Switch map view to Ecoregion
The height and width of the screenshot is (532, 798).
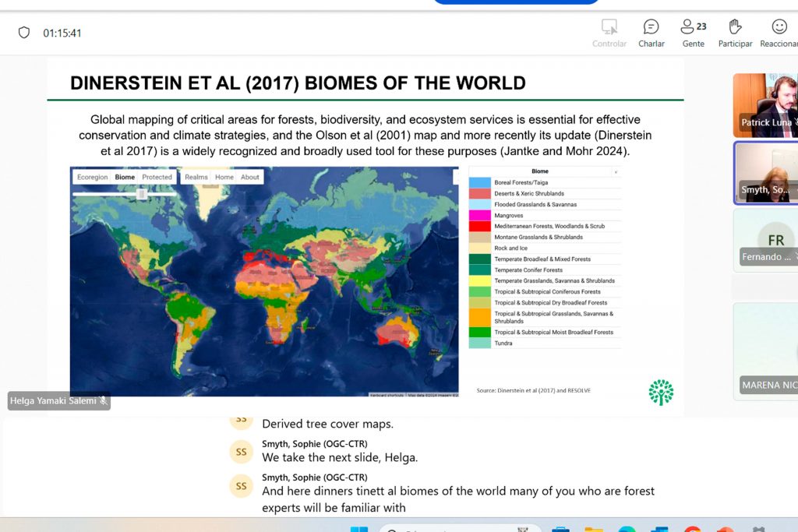click(x=92, y=177)
